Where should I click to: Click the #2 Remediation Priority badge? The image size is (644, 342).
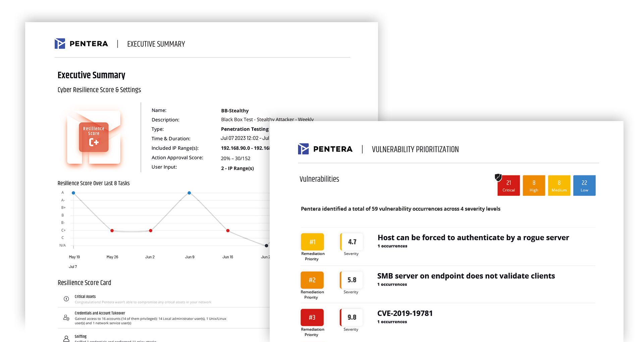point(312,280)
